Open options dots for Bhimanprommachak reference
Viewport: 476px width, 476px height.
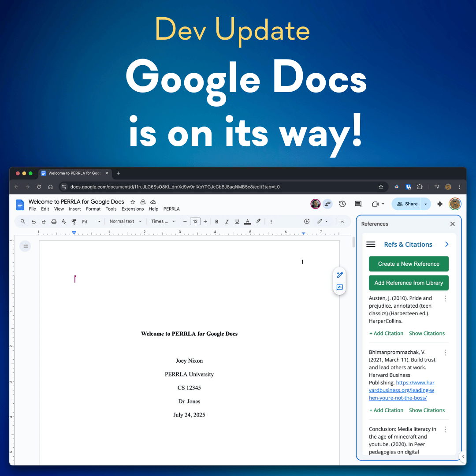[x=445, y=353]
